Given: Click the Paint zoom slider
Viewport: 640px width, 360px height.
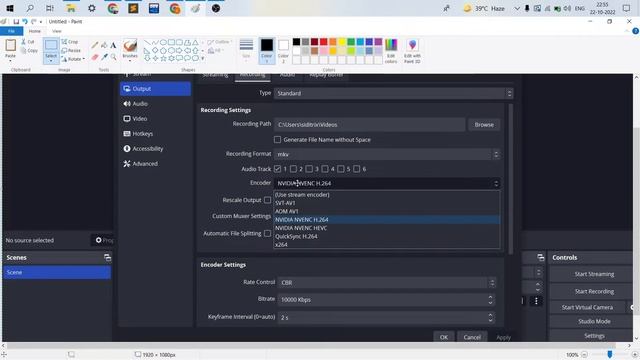Looking at the screenshot, I should (x=609, y=354).
